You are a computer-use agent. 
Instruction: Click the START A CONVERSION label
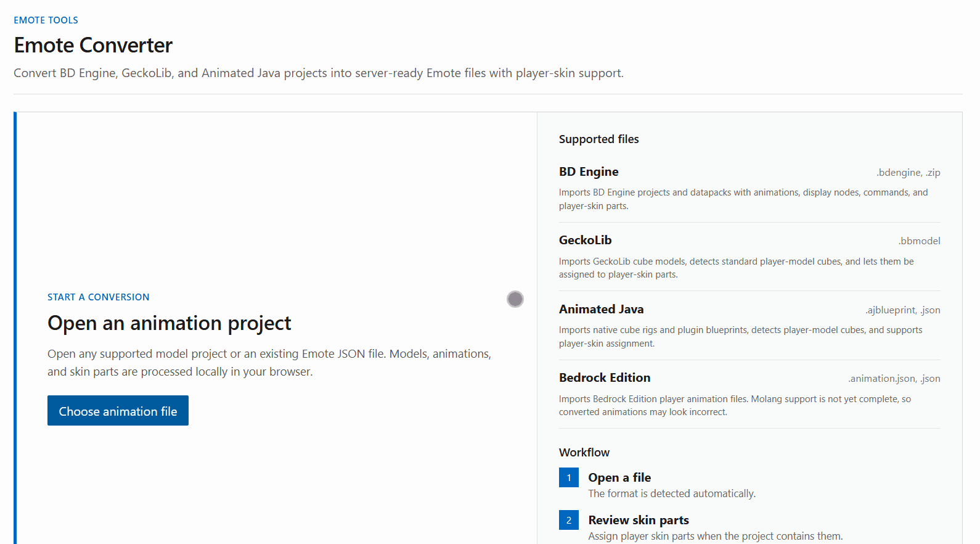pyautogui.click(x=99, y=297)
